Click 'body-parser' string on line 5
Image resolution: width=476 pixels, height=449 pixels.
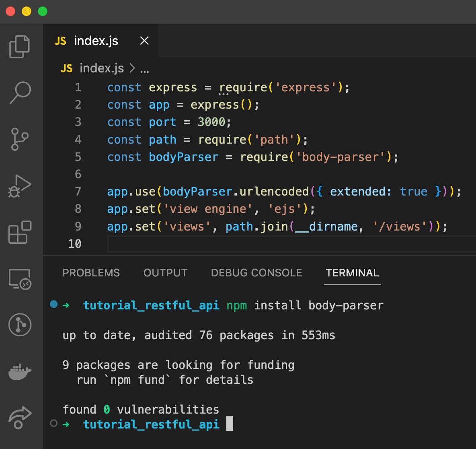click(x=341, y=157)
